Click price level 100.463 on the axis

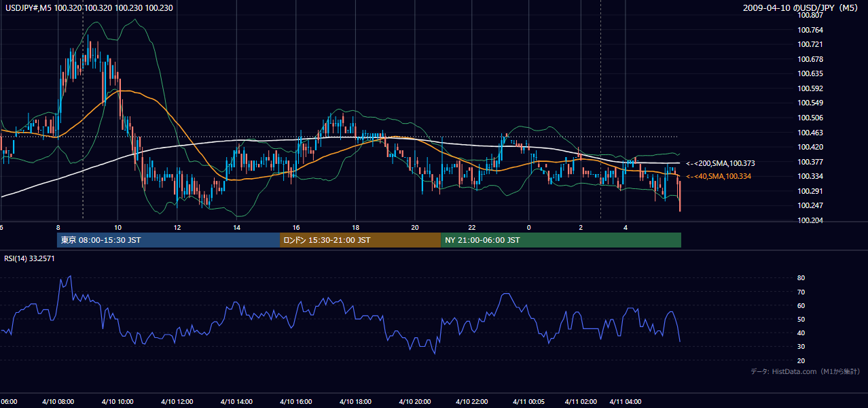(x=810, y=133)
